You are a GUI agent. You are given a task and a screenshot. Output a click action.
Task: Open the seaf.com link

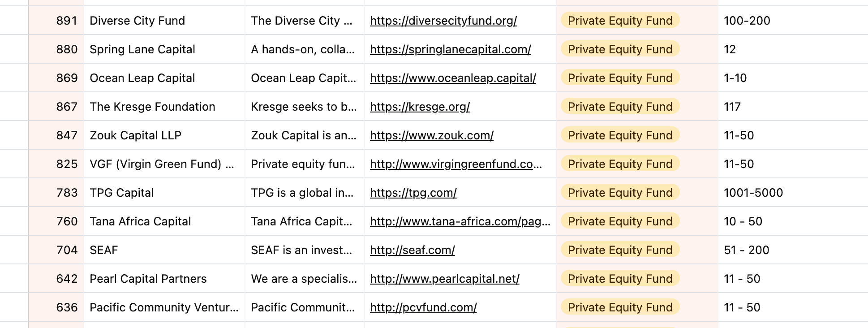click(412, 250)
